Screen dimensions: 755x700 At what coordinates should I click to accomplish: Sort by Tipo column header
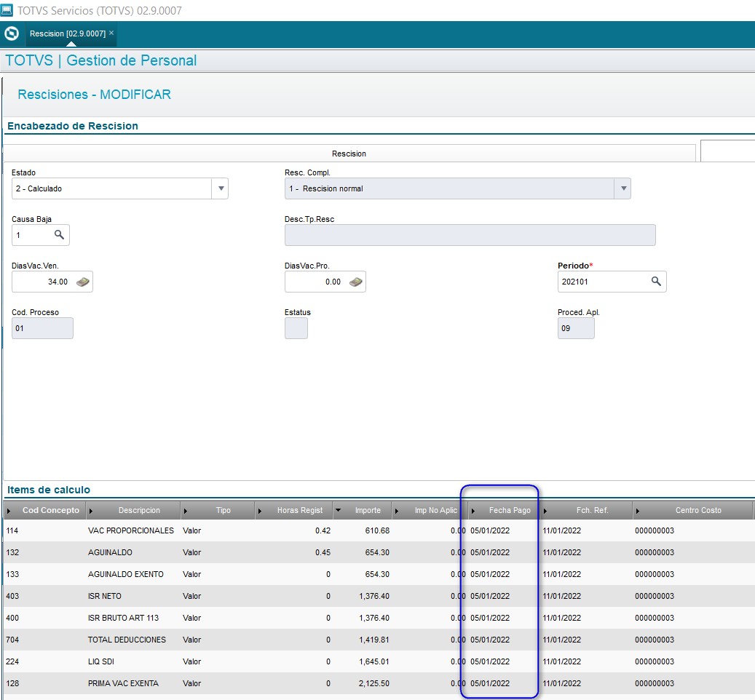point(223,510)
